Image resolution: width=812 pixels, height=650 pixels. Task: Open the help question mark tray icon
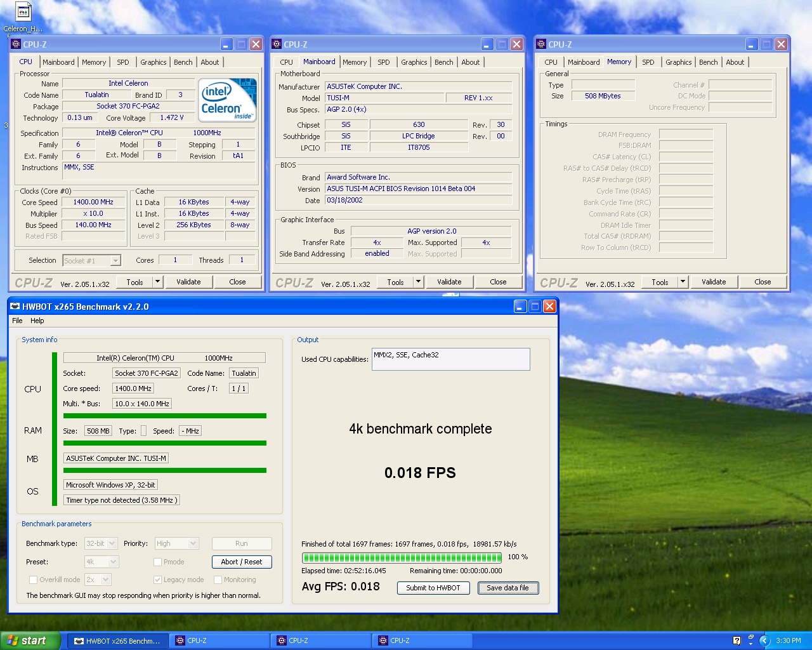click(737, 640)
